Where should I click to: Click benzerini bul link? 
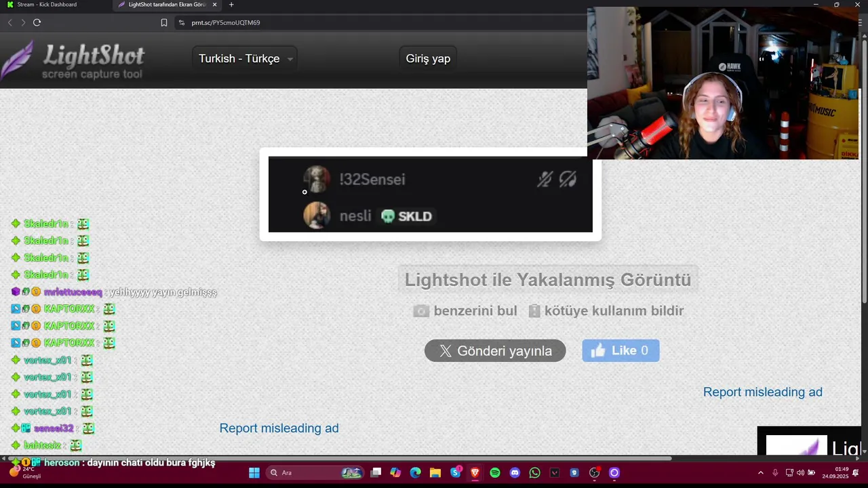tap(475, 311)
